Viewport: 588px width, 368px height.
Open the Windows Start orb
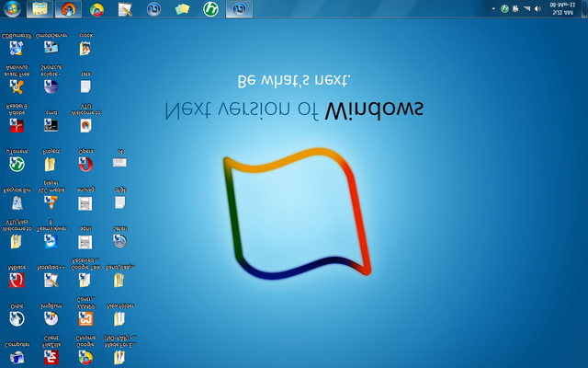click(x=12, y=9)
